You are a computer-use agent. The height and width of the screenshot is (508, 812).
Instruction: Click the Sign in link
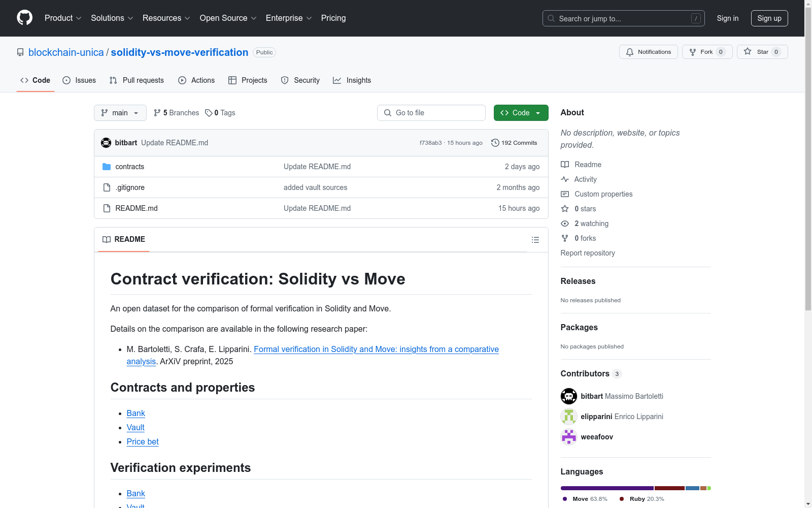[728, 18]
